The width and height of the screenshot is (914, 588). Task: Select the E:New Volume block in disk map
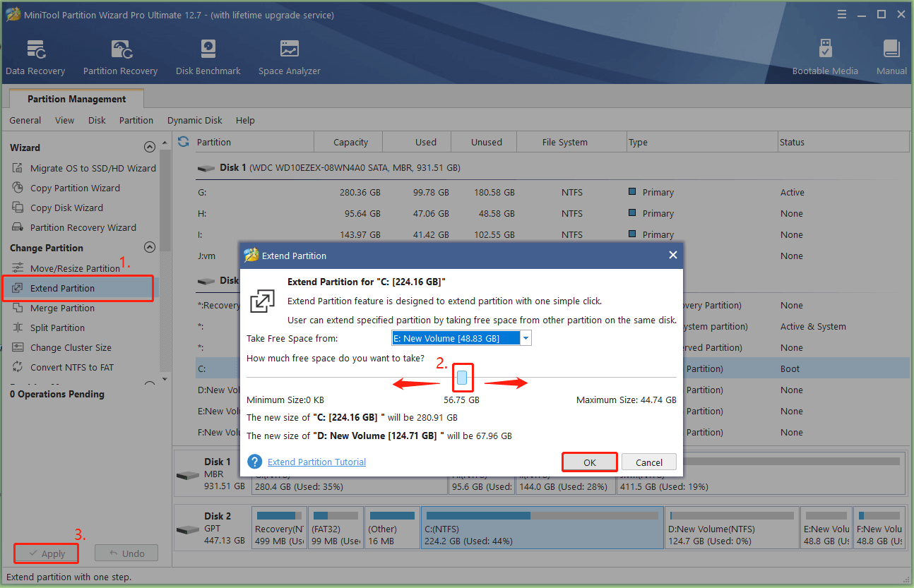pyautogui.click(x=826, y=527)
